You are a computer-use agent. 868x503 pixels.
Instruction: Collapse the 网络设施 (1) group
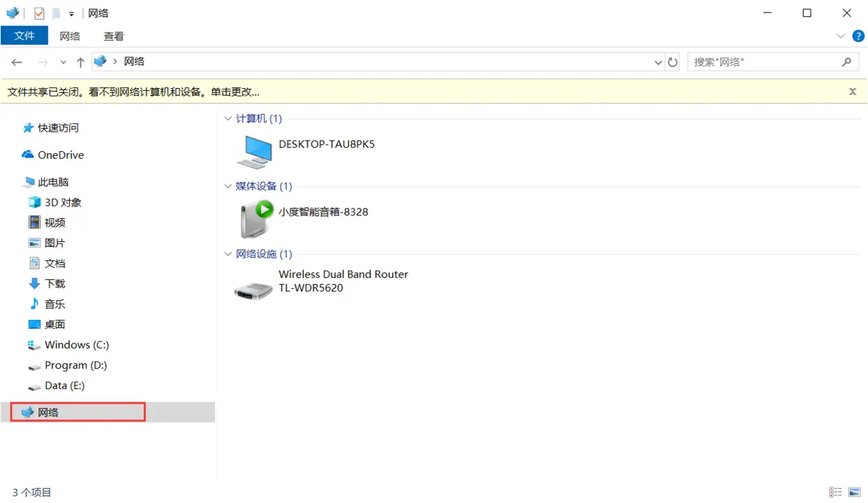227,255
